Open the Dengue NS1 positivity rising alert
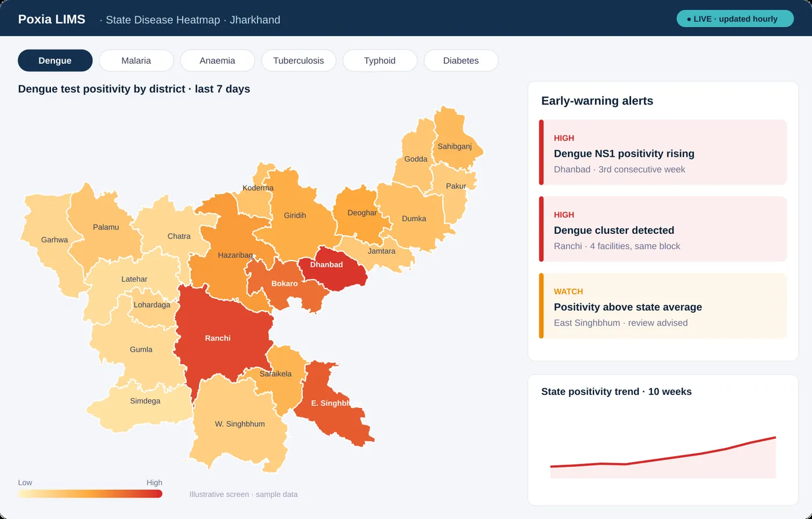This screenshot has width=812, height=519. (x=663, y=153)
